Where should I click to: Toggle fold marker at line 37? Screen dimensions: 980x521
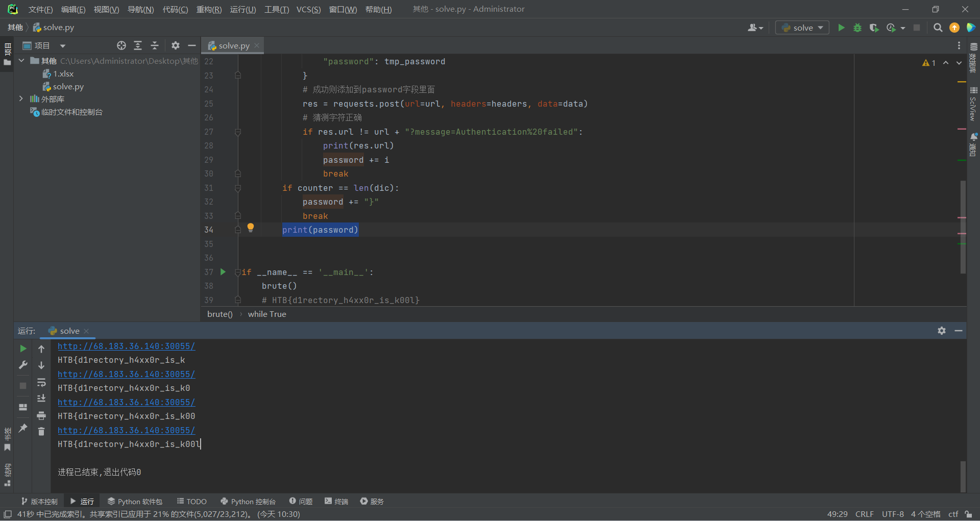tap(238, 272)
